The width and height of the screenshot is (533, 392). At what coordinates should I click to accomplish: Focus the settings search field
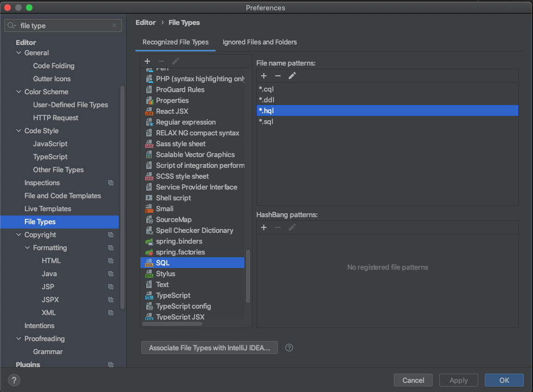64,25
